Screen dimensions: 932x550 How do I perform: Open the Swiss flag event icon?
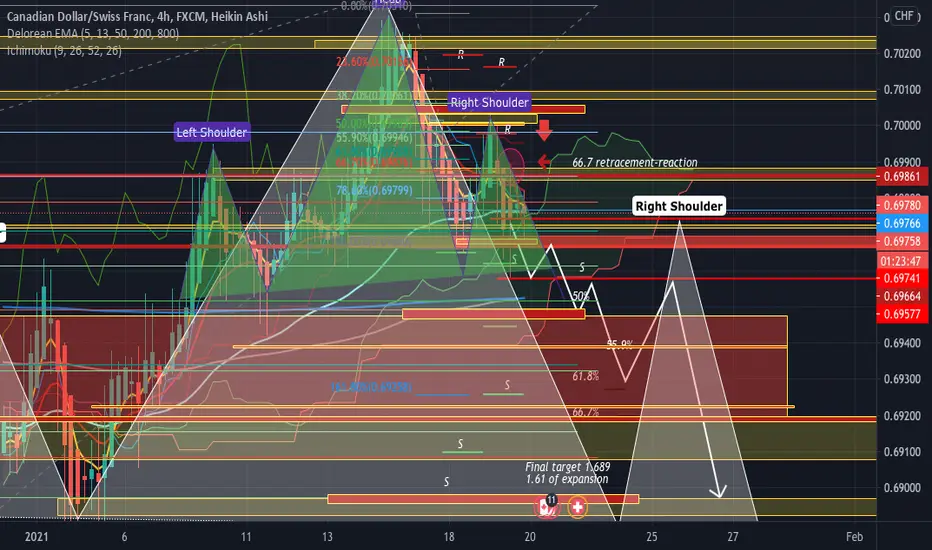pos(577,507)
